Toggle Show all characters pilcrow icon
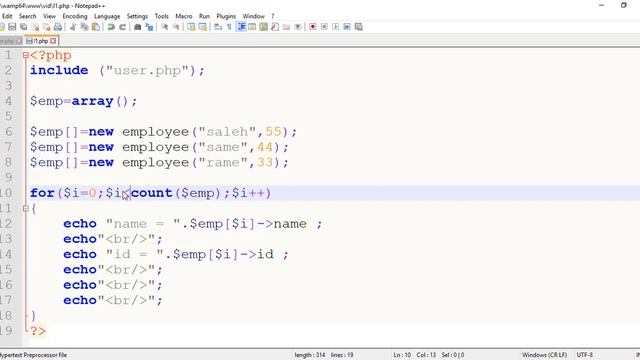Viewport: 640px width, 360px height. pos(229,27)
